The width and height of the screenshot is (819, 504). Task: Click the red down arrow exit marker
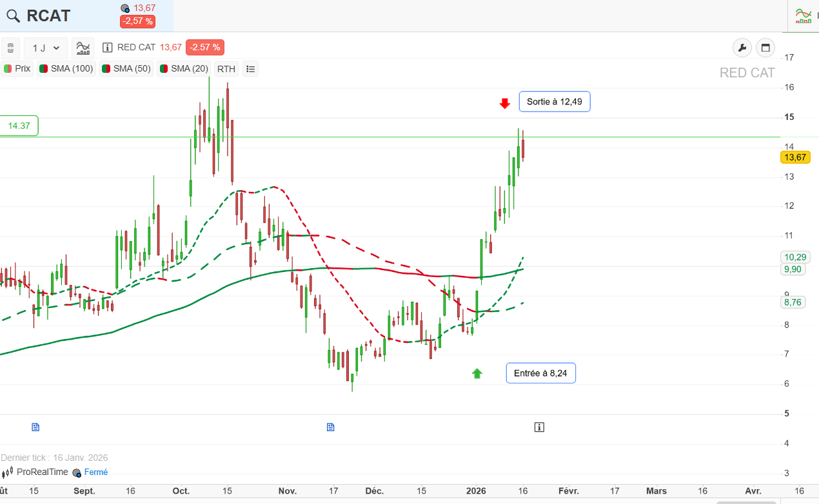tap(505, 103)
